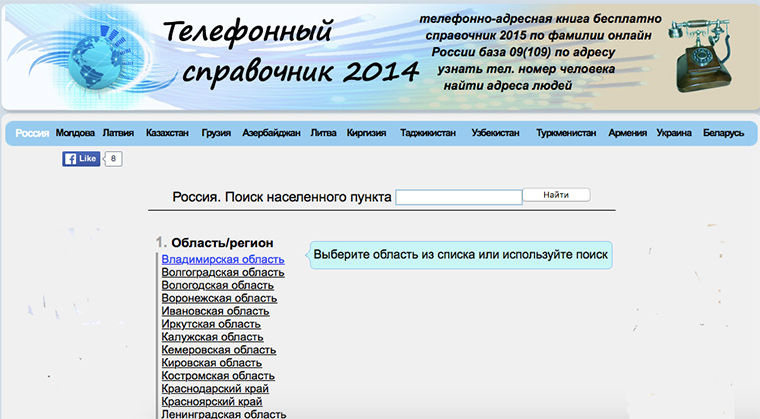Click banner text телефонно-адресная книга бесплатно
This screenshot has width=760, height=419.
click(x=540, y=19)
